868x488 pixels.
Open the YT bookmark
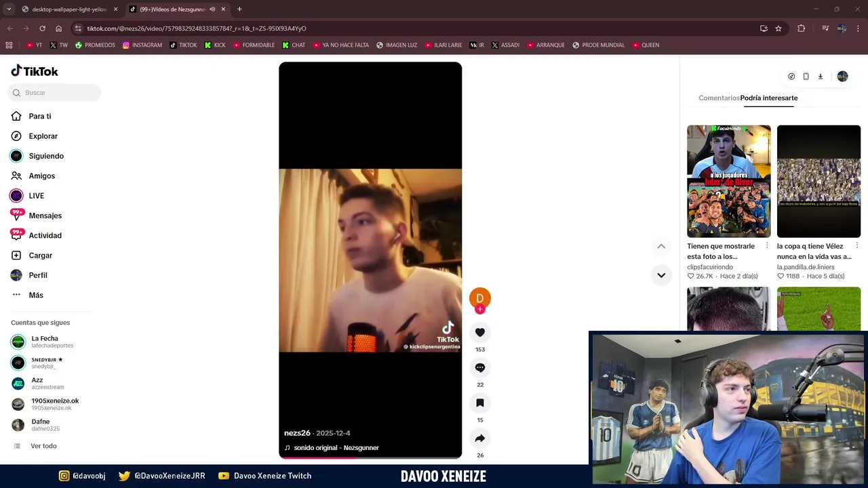point(34,45)
